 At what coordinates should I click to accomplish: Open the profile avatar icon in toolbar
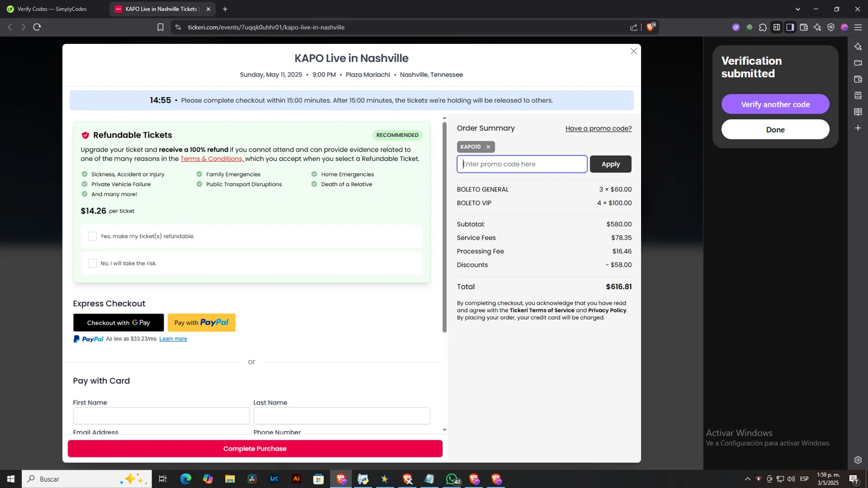tap(844, 27)
